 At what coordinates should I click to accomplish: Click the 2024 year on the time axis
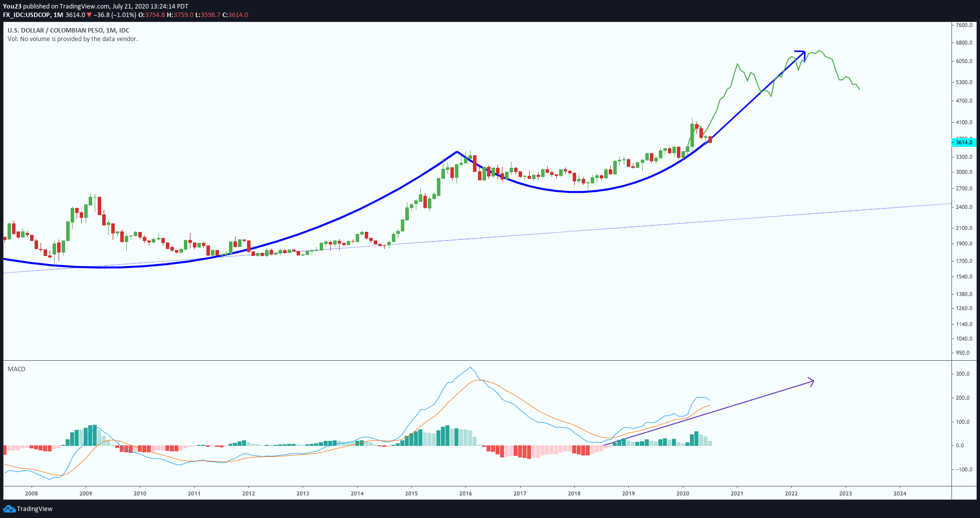click(900, 493)
